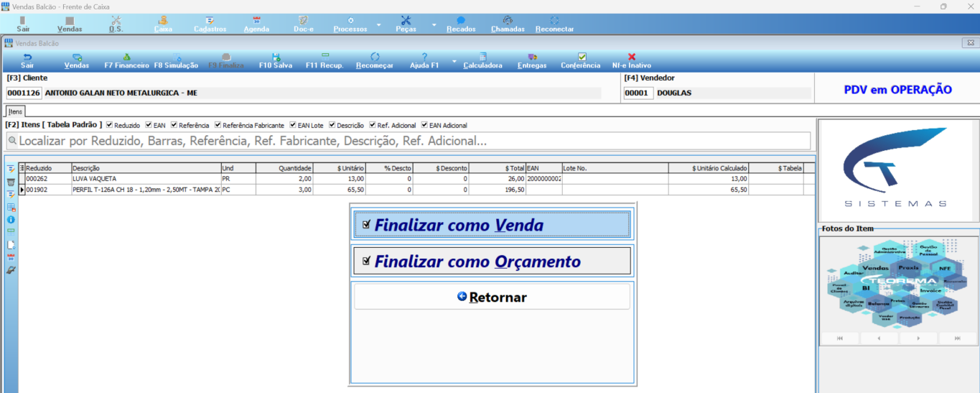Click F11 Recup. in the toolbar
The image size is (980, 393).
tap(325, 60)
